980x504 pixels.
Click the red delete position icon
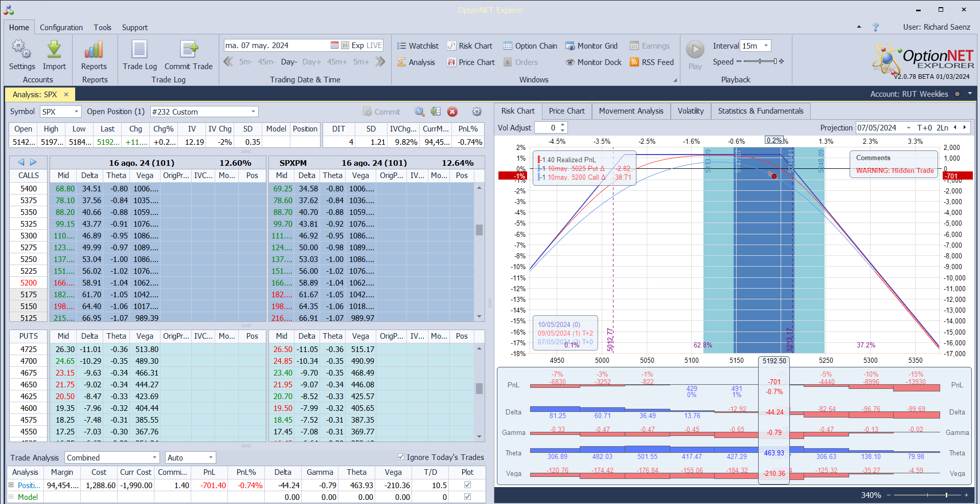pyautogui.click(x=452, y=112)
